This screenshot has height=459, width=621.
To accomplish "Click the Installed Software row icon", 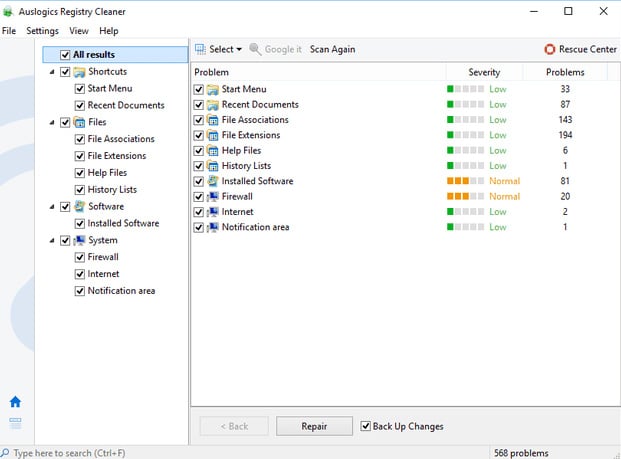I will pyautogui.click(x=213, y=181).
